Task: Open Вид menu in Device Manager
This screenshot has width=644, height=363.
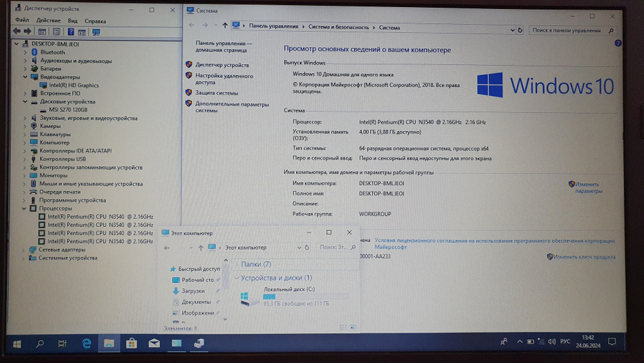Action: click(x=73, y=21)
